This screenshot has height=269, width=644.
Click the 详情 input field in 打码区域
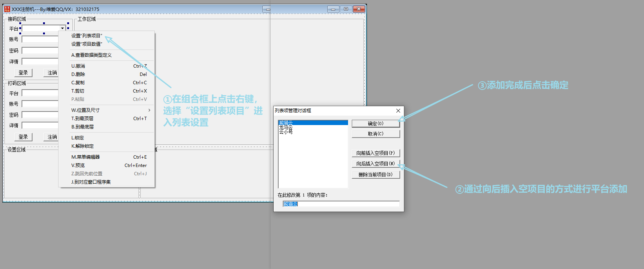point(40,125)
